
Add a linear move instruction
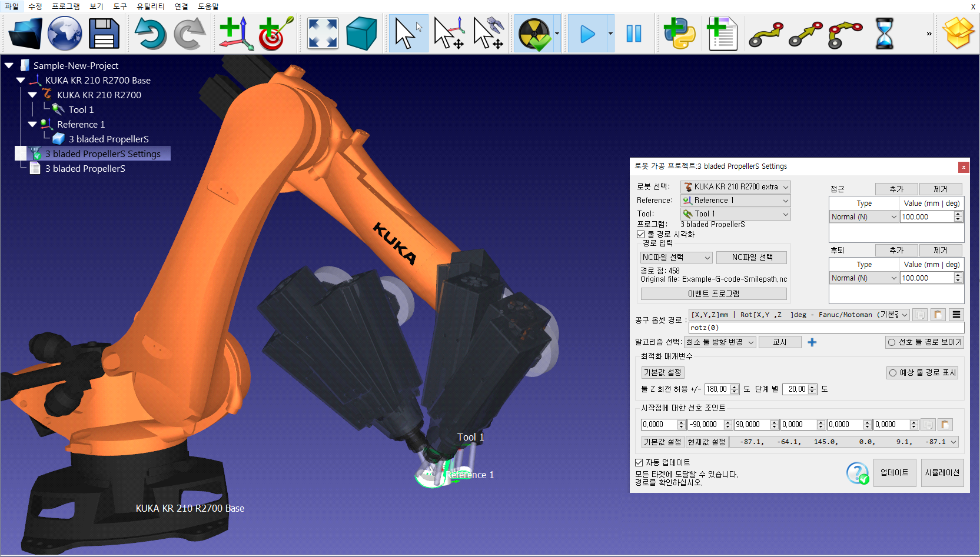click(x=806, y=34)
